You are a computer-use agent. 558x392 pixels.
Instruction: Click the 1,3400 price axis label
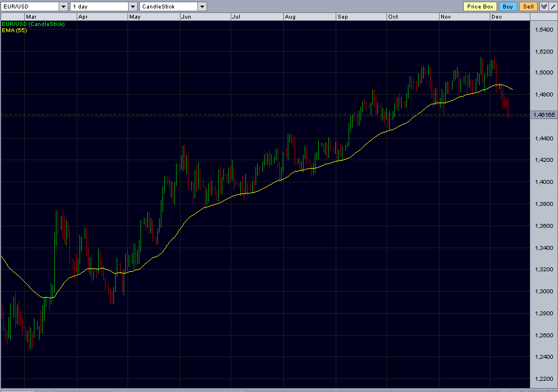tap(544, 248)
